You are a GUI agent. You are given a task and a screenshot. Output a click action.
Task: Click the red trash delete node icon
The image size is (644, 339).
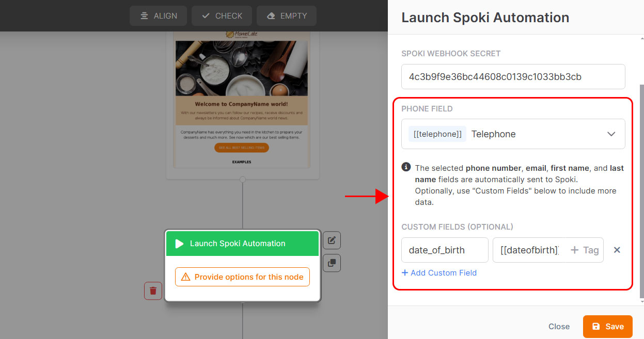(x=153, y=290)
